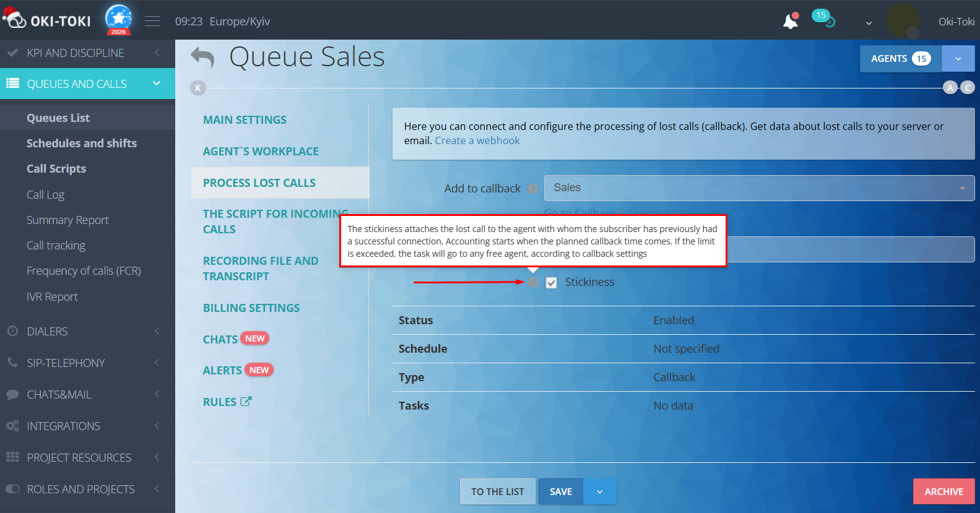Click the K marker on the timeline
980x513 pixels.
[198, 88]
